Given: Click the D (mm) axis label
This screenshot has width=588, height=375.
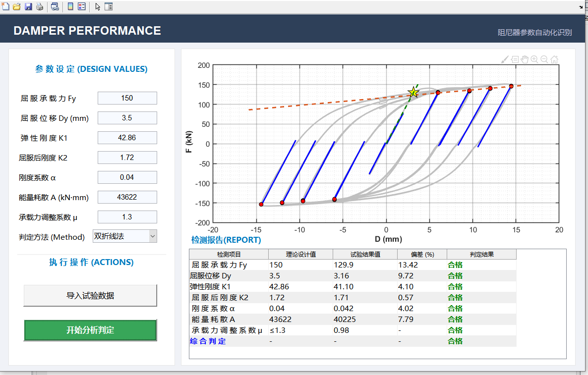Looking at the screenshot, I should click(388, 239).
